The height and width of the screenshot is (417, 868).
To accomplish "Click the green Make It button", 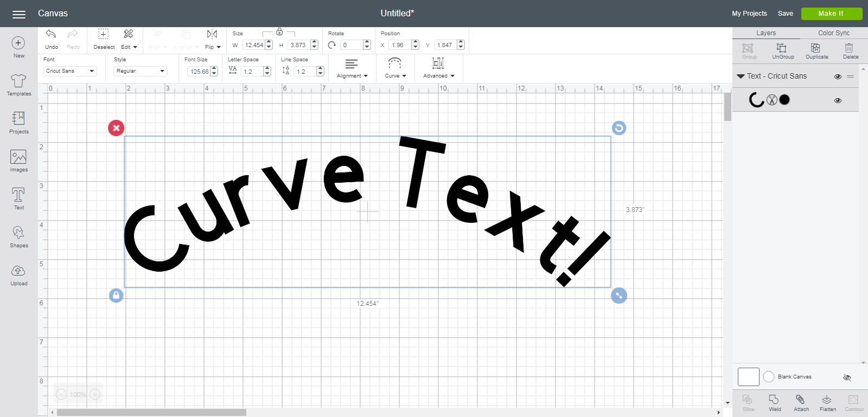I will (831, 14).
